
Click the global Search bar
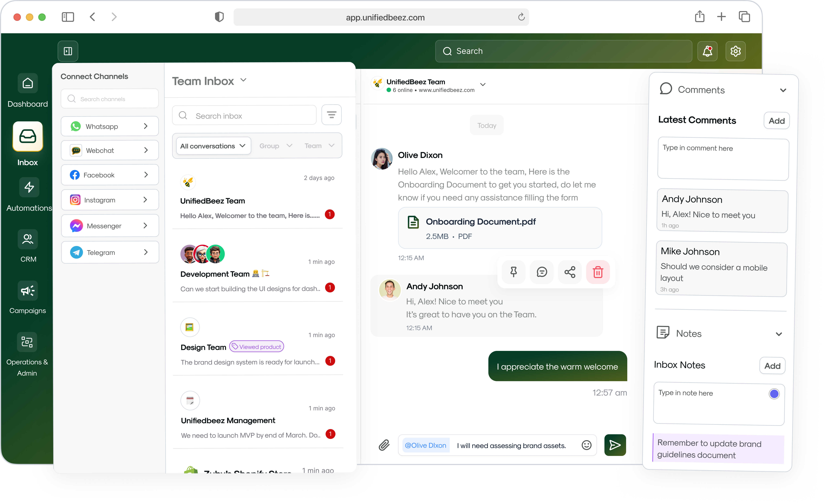(x=564, y=51)
